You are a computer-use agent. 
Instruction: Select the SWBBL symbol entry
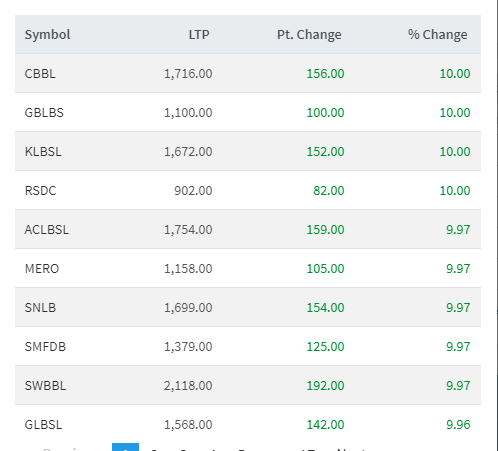(45, 386)
